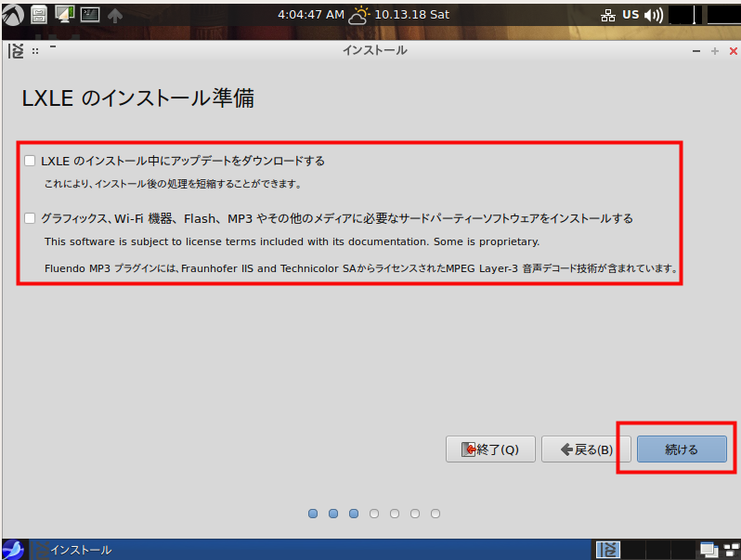The image size is (741, 560).
Task: Open the volume control speaker icon
Action: (654, 15)
